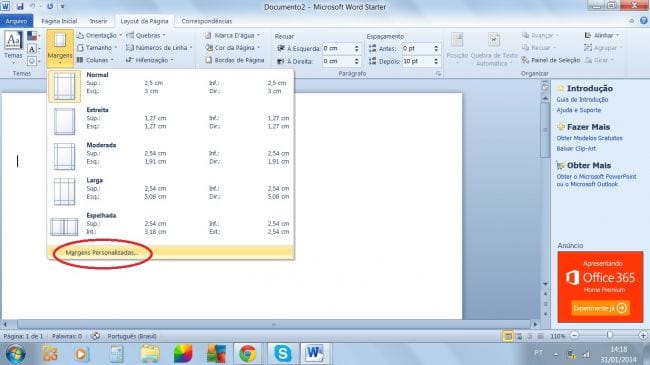Click the theme fonts icon
Image resolution: width=650 pixels, height=365 pixels.
[x=32, y=49]
